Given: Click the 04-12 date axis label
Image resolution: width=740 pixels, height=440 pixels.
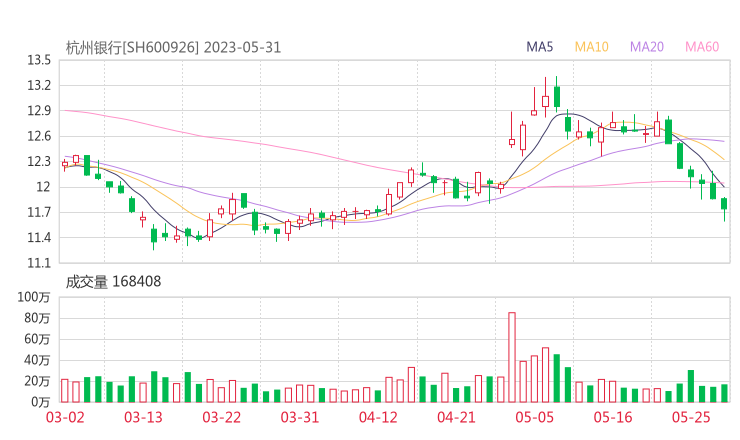Looking at the screenshot, I should pyautogui.click(x=378, y=417).
